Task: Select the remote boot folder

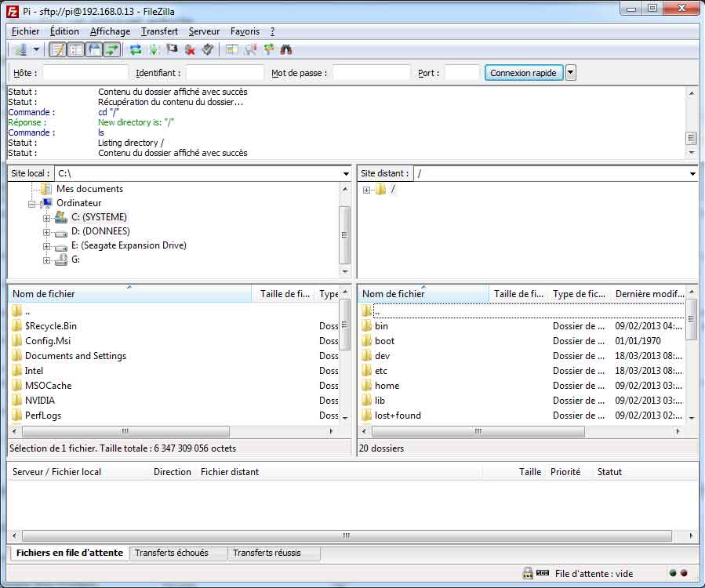Action: coord(384,341)
